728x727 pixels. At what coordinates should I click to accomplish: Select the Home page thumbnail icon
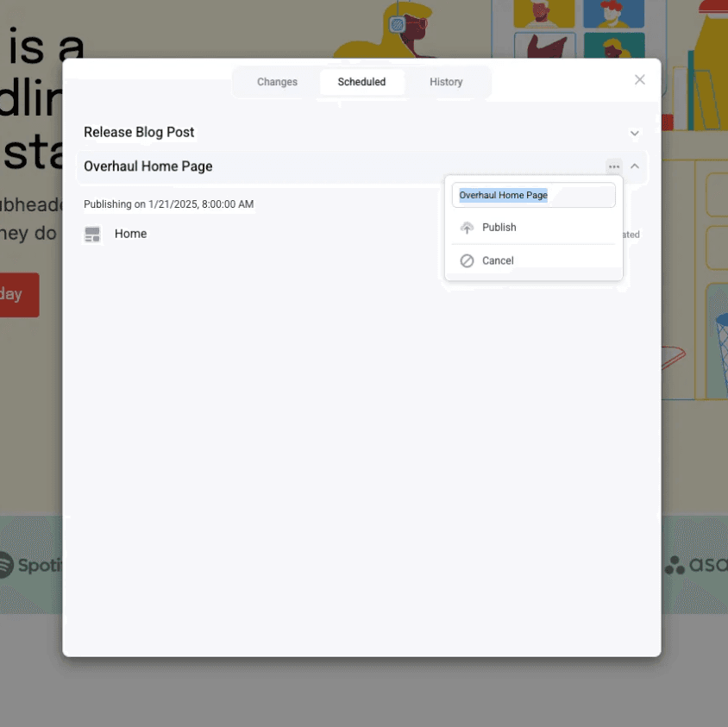pos(92,234)
